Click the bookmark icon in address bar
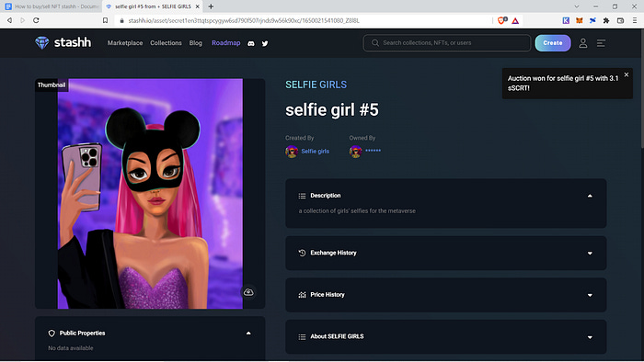 pos(105,20)
